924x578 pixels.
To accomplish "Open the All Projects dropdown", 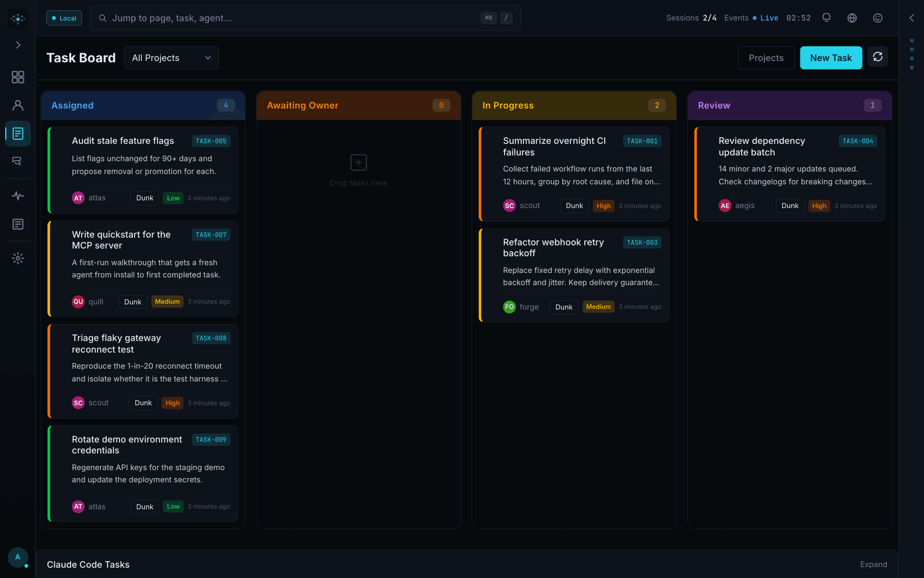I will click(x=171, y=58).
